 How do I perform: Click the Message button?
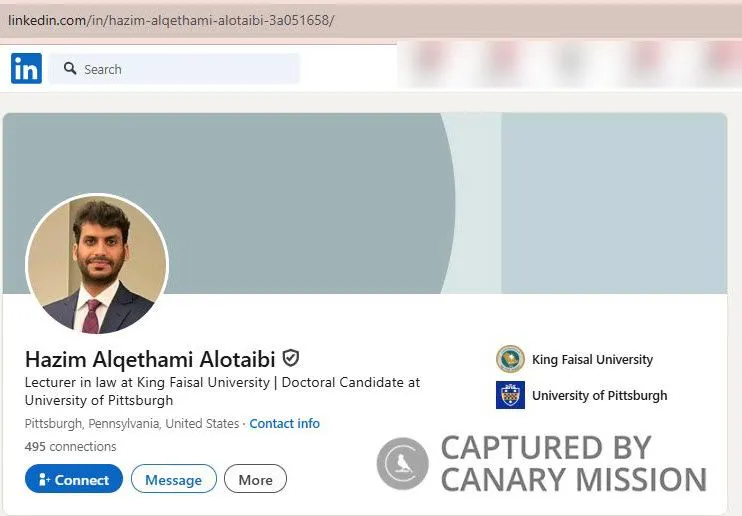tap(174, 479)
